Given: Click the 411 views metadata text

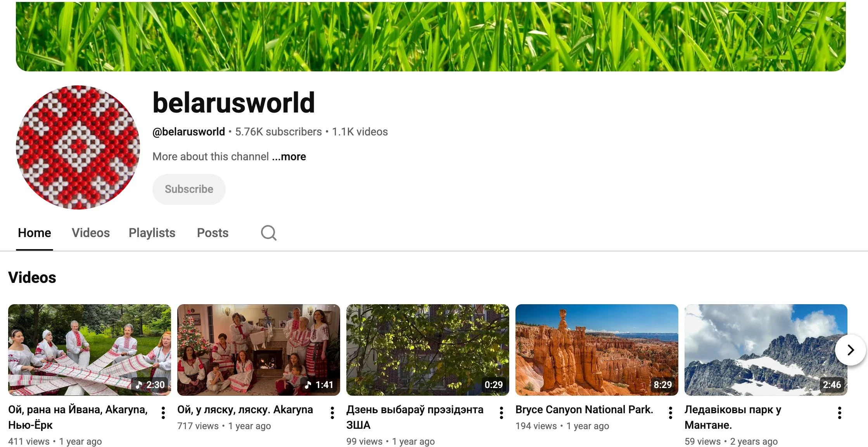Looking at the screenshot, I should point(29,442).
